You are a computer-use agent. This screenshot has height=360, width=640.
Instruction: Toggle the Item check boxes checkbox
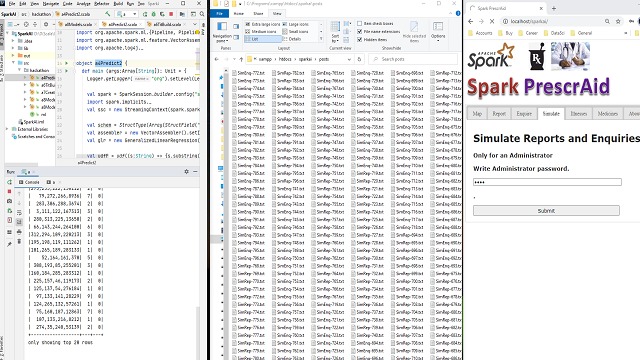click(x=360, y=24)
